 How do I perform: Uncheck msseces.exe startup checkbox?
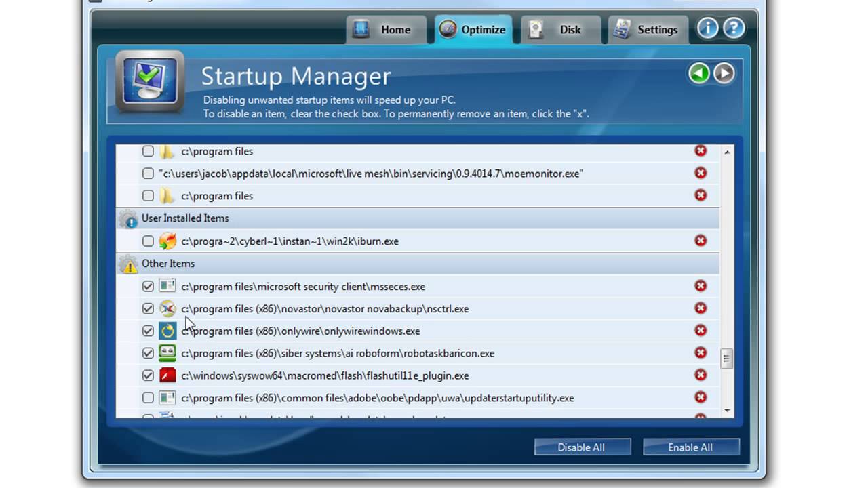(148, 286)
